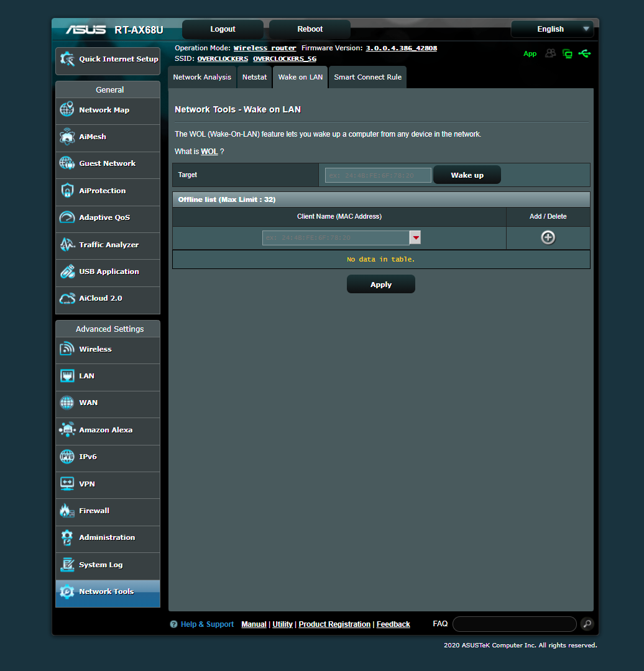This screenshot has height=671, width=644.
Task: Click the Adaptive QoS gauge icon
Action: 67,217
